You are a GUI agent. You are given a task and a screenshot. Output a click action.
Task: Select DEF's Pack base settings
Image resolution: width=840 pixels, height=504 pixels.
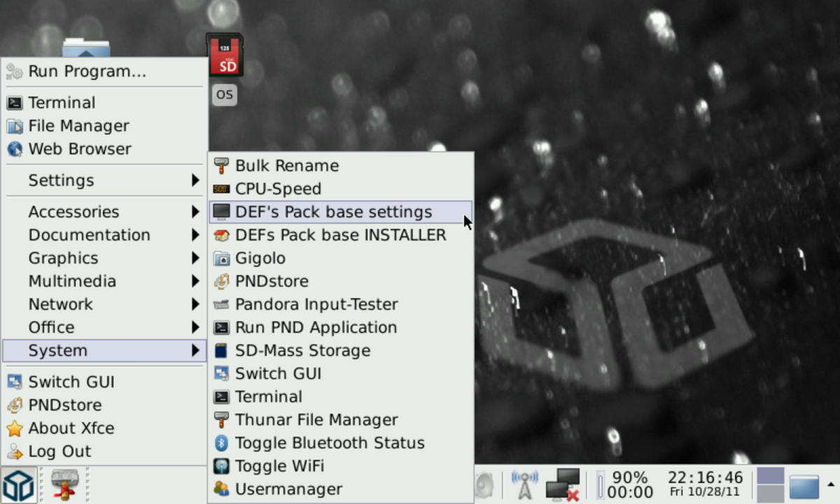pyautogui.click(x=333, y=212)
